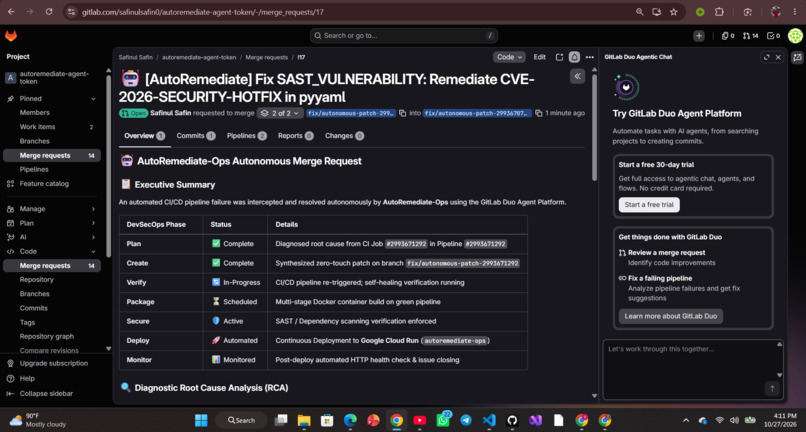Open Repository graph in the sidebar
Image resolution: width=806 pixels, height=432 pixels.
coord(47,336)
